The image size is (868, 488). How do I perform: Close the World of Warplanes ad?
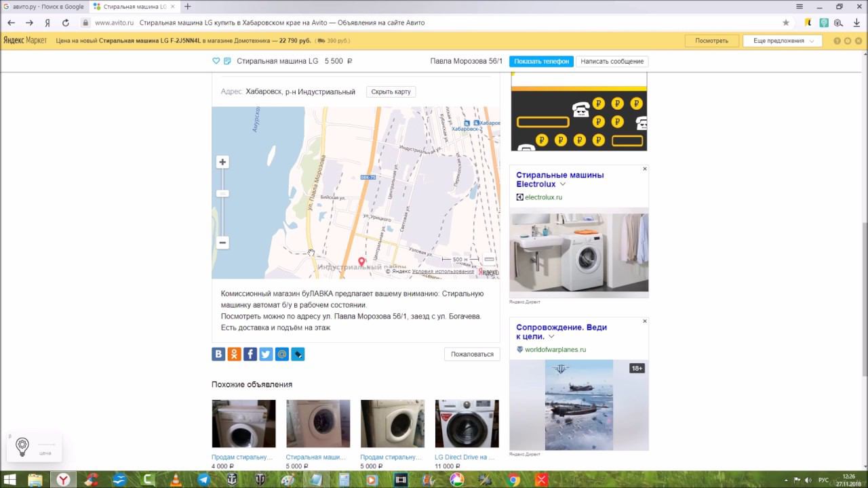coord(645,321)
